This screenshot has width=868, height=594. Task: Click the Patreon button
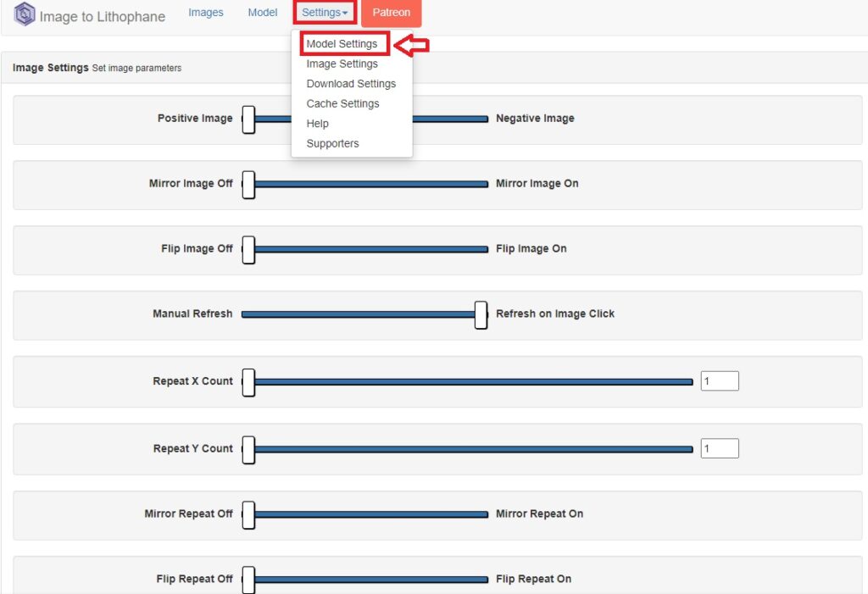pos(391,13)
